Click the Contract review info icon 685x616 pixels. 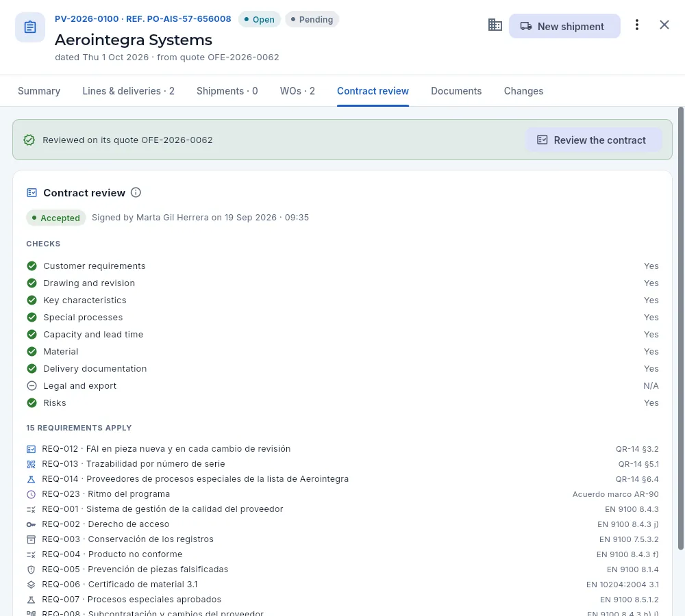coord(136,192)
